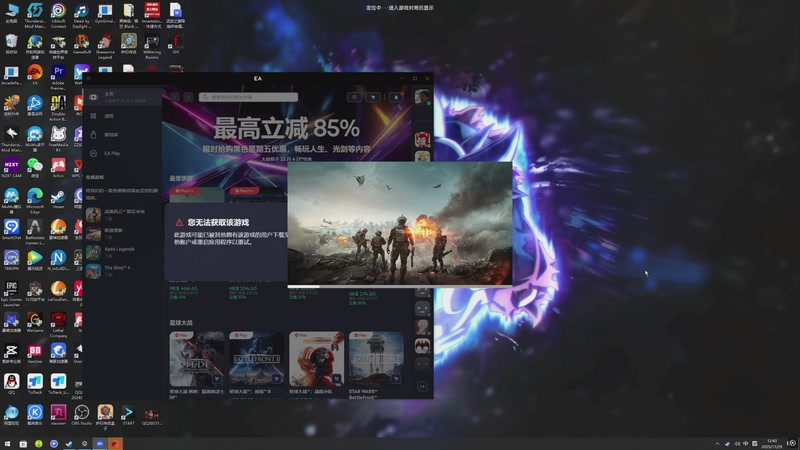Image resolution: width=800 pixels, height=450 pixels.
Task: Open the 浏览 browse section in EA sidebar
Action: [x=122, y=116]
